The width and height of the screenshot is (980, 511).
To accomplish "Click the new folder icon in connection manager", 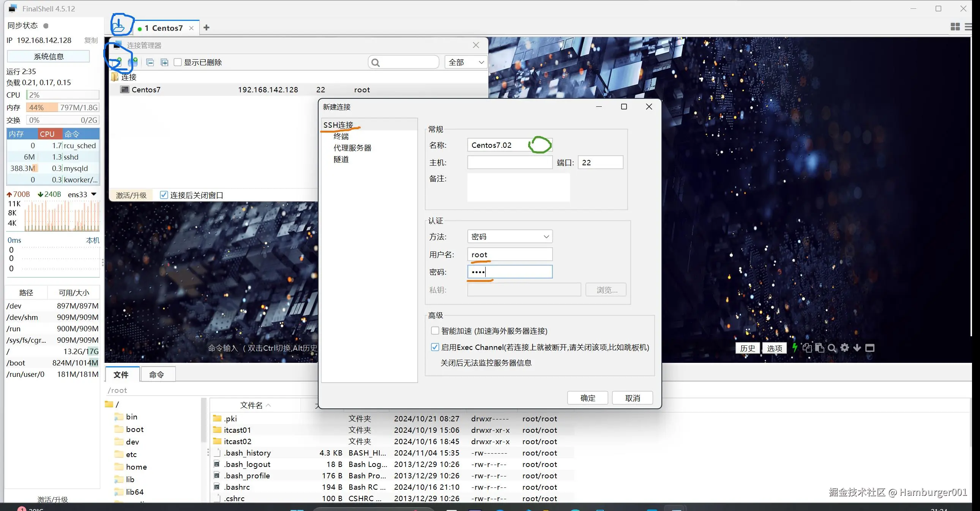I will pos(133,62).
